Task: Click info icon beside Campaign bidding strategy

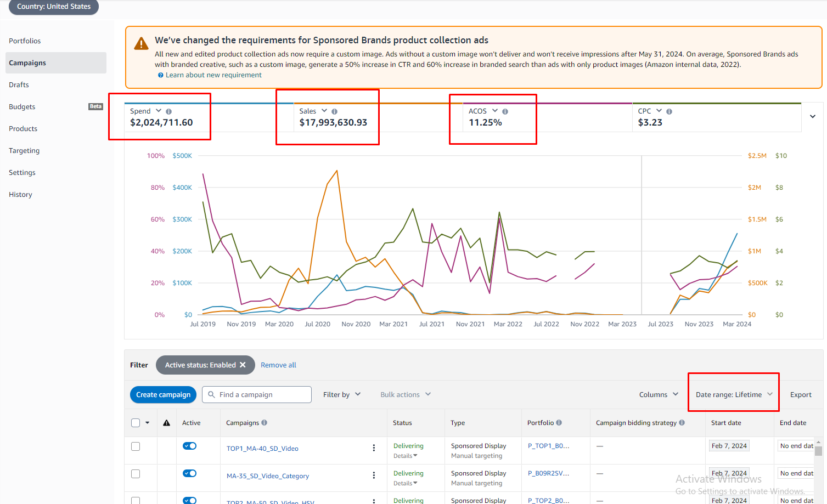Action: coord(682,423)
